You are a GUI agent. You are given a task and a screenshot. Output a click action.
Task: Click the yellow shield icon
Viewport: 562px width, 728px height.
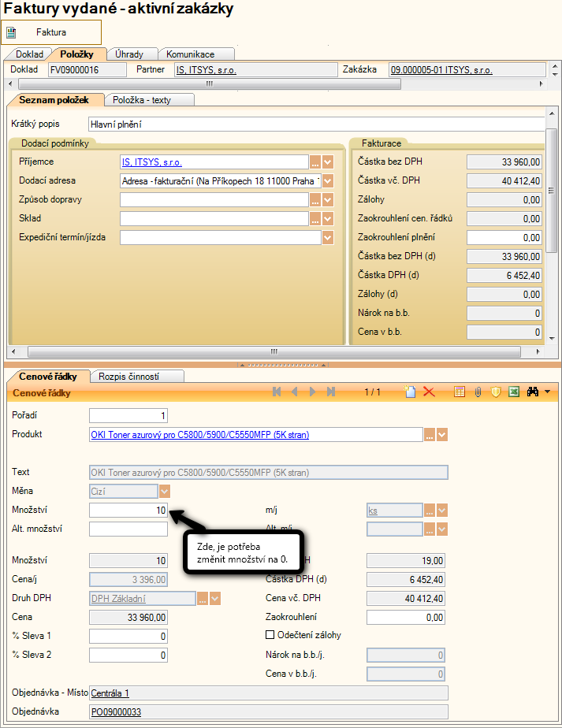(x=496, y=392)
